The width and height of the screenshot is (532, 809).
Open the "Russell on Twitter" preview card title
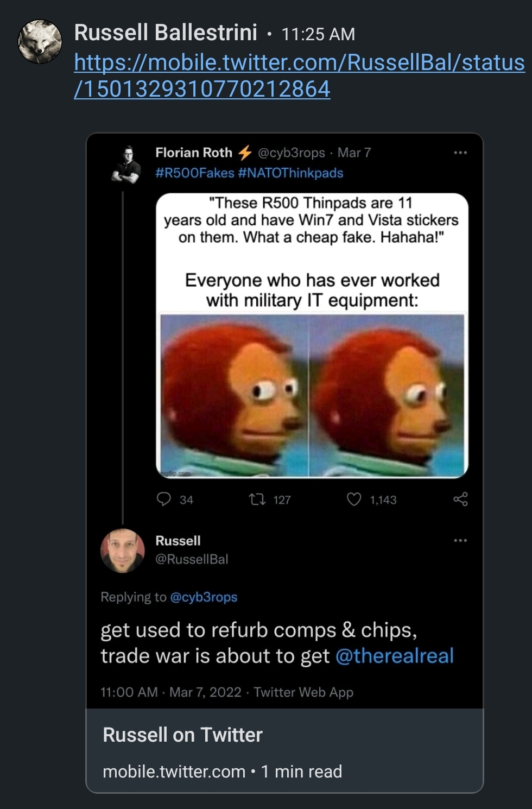click(x=182, y=735)
